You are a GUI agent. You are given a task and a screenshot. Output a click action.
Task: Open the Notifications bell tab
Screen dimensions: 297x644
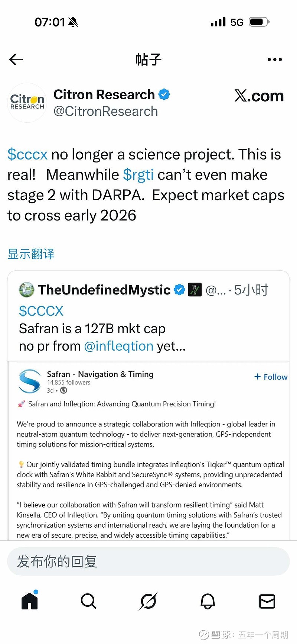click(208, 601)
